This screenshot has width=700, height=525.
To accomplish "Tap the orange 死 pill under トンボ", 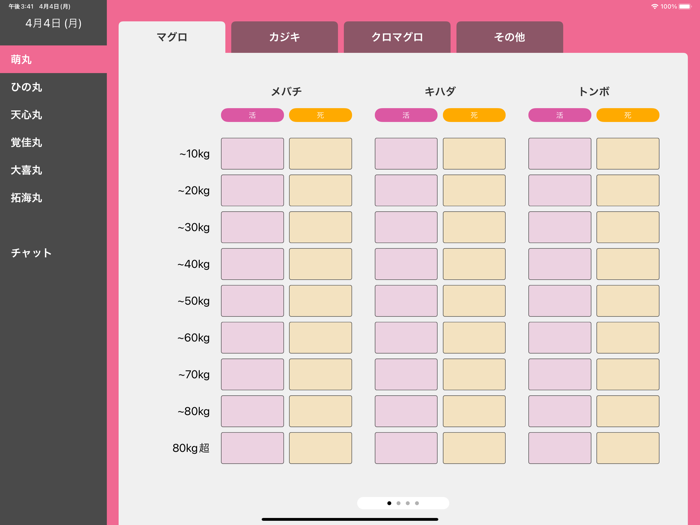I will point(628,115).
